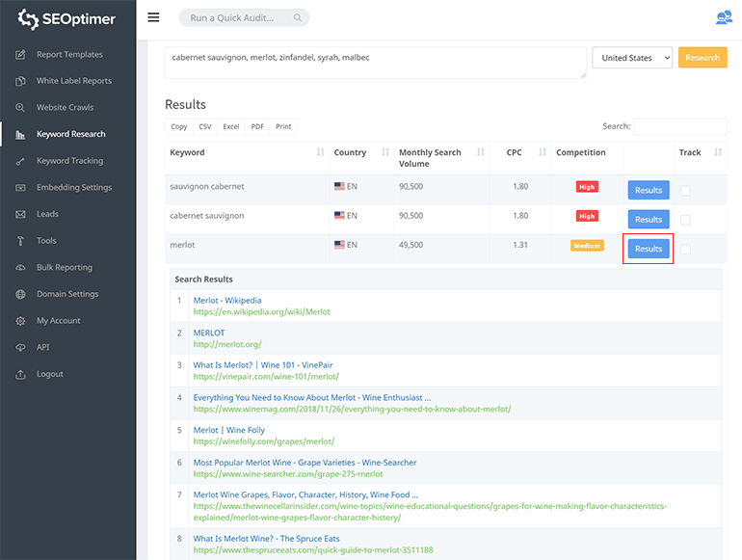Go to White Label Reports menu
Screen dimensions: 742x560
(73, 81)
